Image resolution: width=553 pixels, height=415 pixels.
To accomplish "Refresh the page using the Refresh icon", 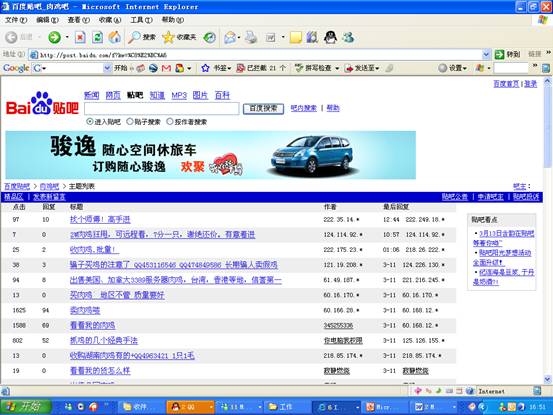I will point(97,37).
